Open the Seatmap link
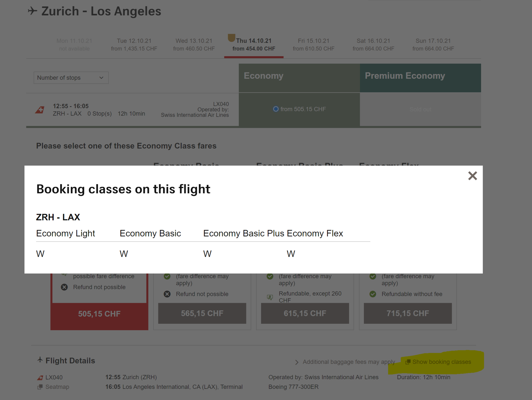The height and width of the screenshot is (400, 532). (x=57, y=387)
